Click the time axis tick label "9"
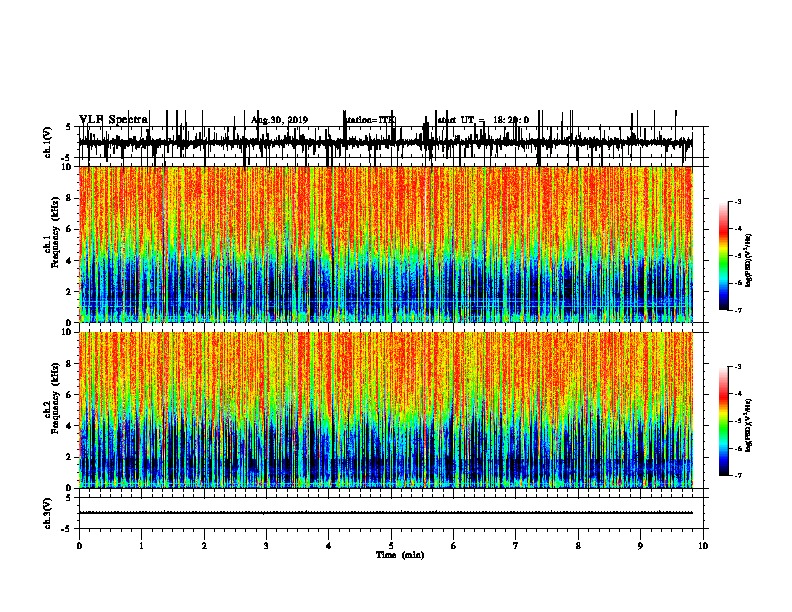792x612 pixels. (x=640, y=546)
